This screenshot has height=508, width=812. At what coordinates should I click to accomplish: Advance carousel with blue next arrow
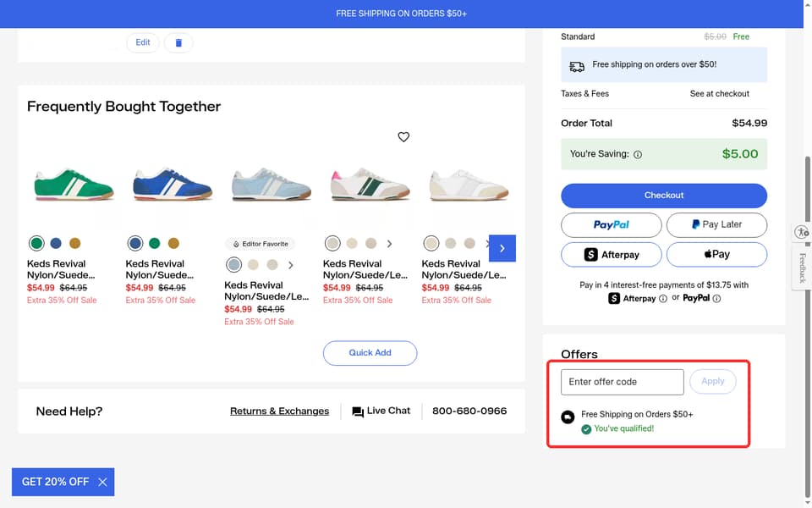502,248
